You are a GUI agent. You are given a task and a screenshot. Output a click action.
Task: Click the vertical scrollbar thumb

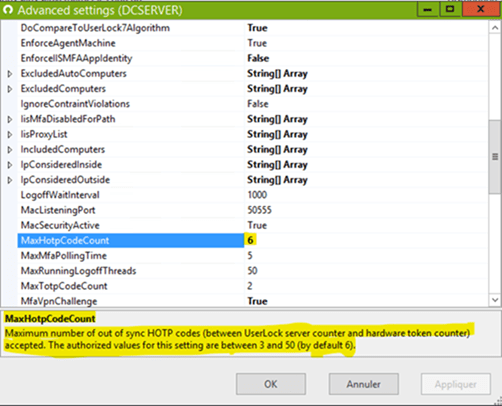[x=495, y=157]
